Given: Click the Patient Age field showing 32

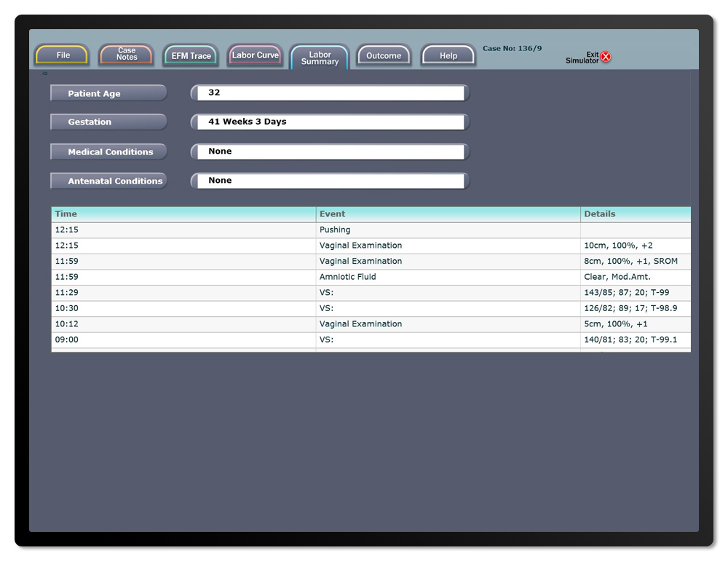Looking at the screenshot, I should 331,93.
